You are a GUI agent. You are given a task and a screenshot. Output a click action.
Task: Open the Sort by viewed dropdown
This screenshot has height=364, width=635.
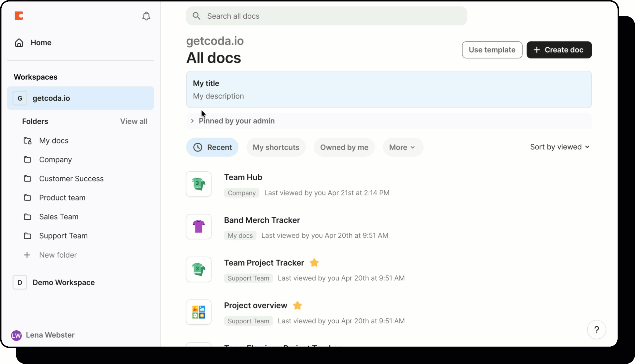tap(560, 147)
